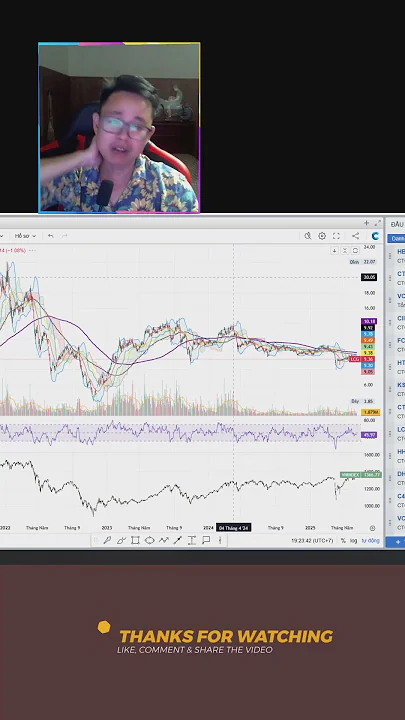Select the polyline path tool
The width and height of the screenshot is (405, 720).
(x=163, y=540)
